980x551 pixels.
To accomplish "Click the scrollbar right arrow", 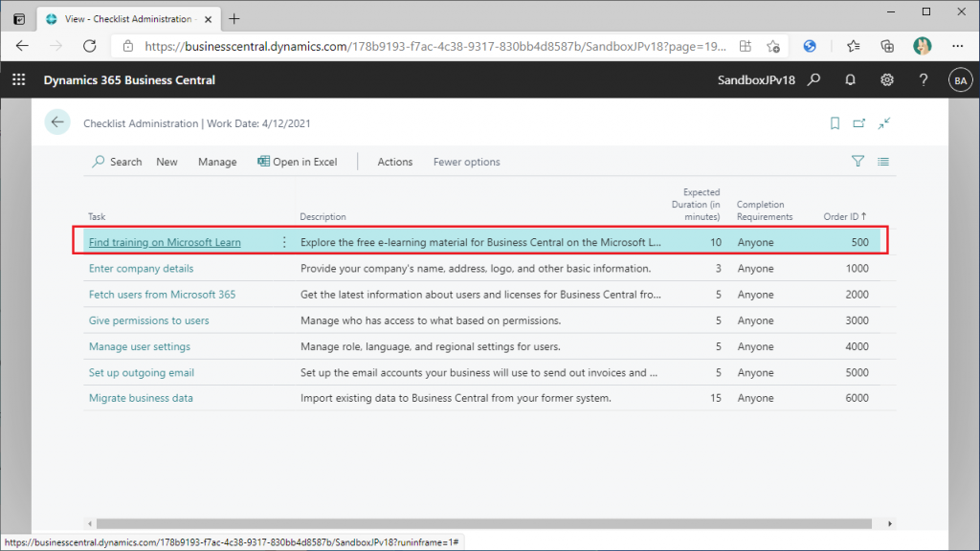I will coord(890,523).
